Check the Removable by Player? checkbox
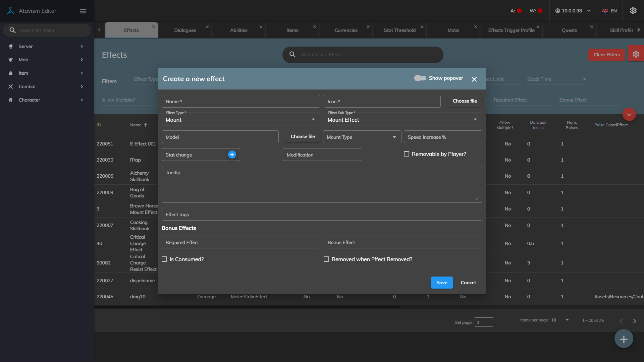The image size is (644, 362). tap(407, 154)
